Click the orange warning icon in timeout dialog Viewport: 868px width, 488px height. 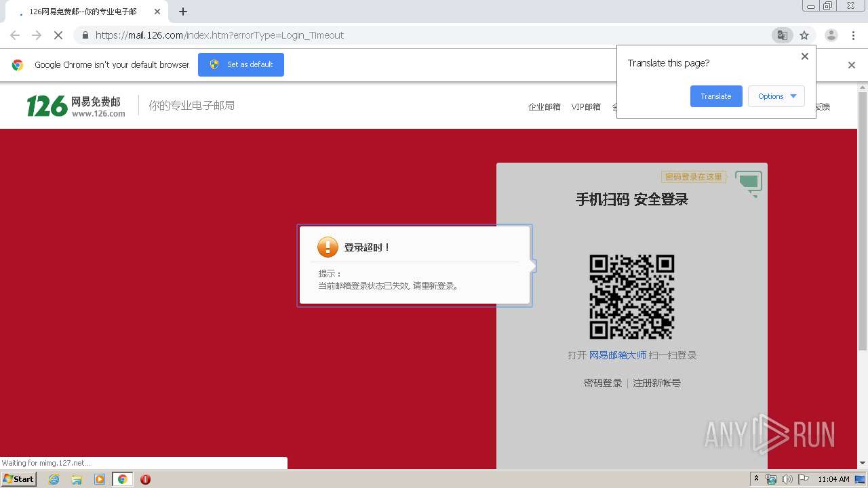click(x=328, y=247)
